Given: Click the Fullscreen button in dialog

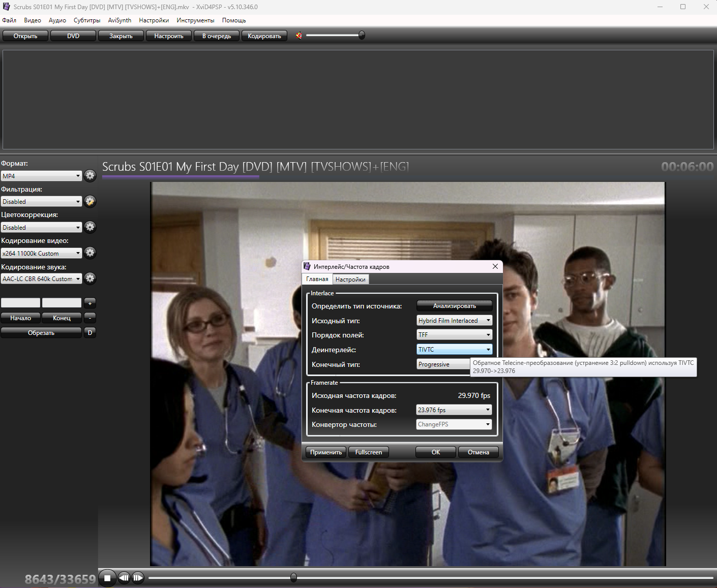Looking at the screenshot, I should [369, 452].
